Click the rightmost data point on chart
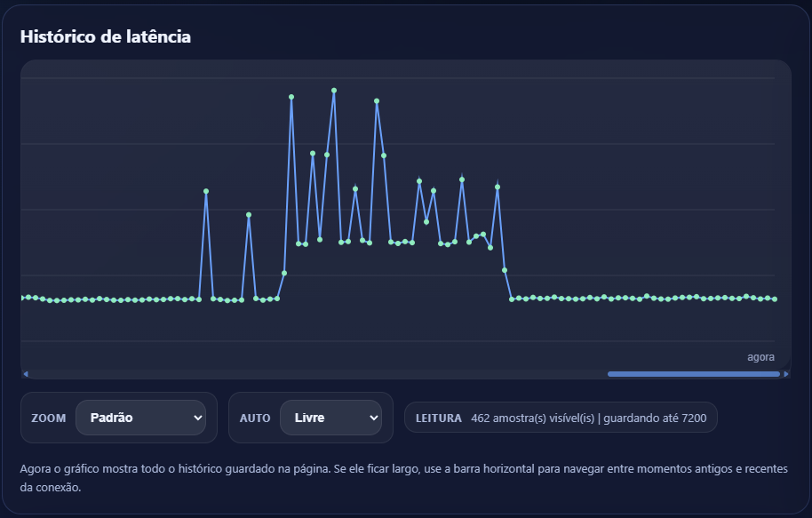The height and width of the screenshot is (518, 812). 775,299
